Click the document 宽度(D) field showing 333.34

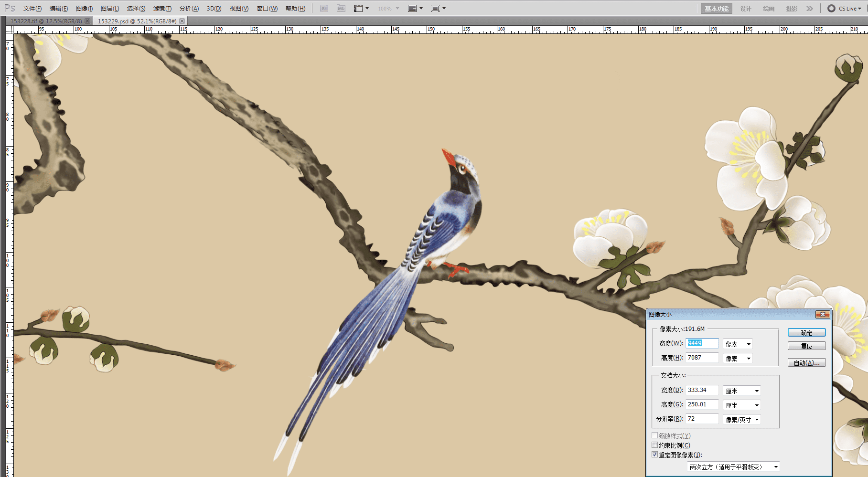point(702,390)
